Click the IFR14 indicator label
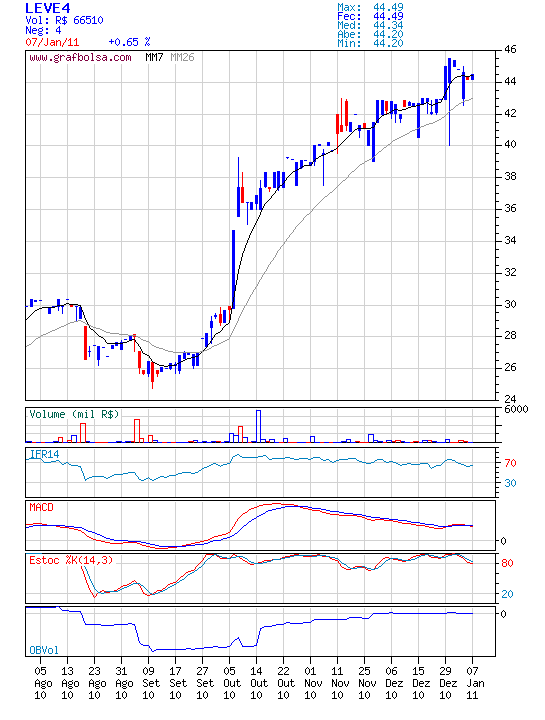Image resolution: width=545 pixels, height=720 pixels. [x=45, y=455]
